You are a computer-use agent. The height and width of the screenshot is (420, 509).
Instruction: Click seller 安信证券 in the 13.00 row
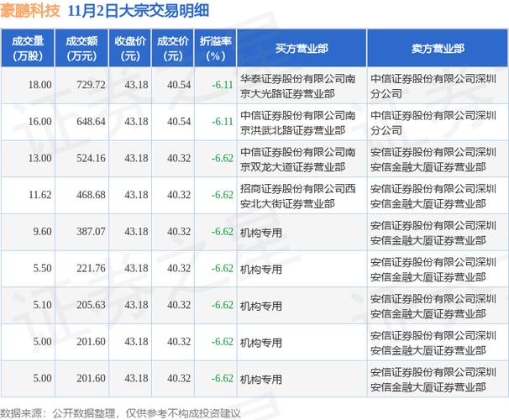[x=433, y=160]
